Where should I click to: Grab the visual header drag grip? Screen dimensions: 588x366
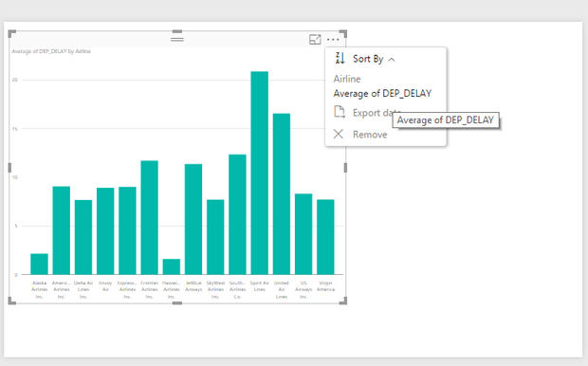pyautogui.click(x=177, y=39)
